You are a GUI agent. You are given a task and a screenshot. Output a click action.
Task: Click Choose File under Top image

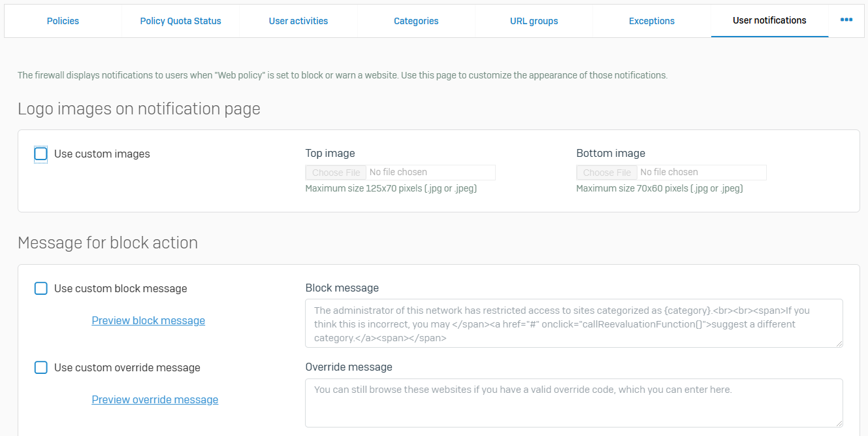336,173
